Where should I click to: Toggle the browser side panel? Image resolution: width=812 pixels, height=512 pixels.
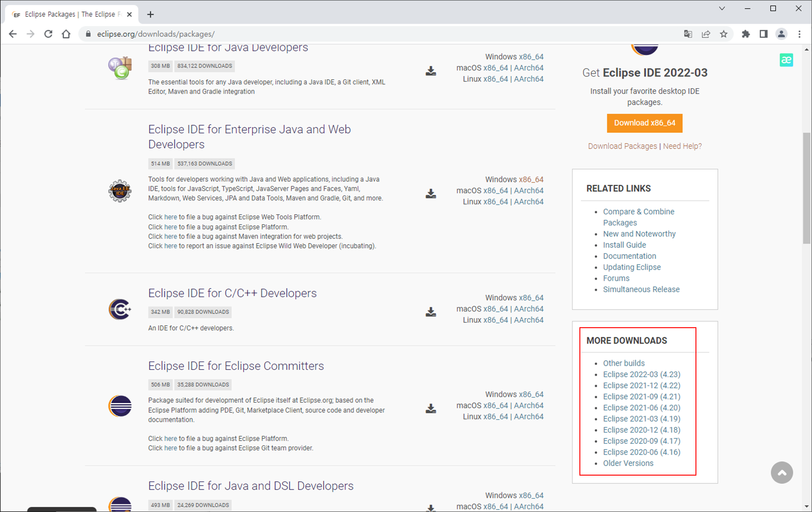[763, 34]
